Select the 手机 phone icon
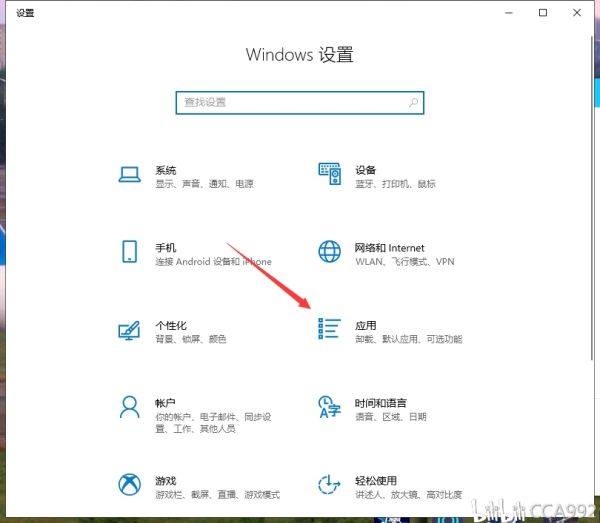Viewport: 600px width, 523px height. 129,251
